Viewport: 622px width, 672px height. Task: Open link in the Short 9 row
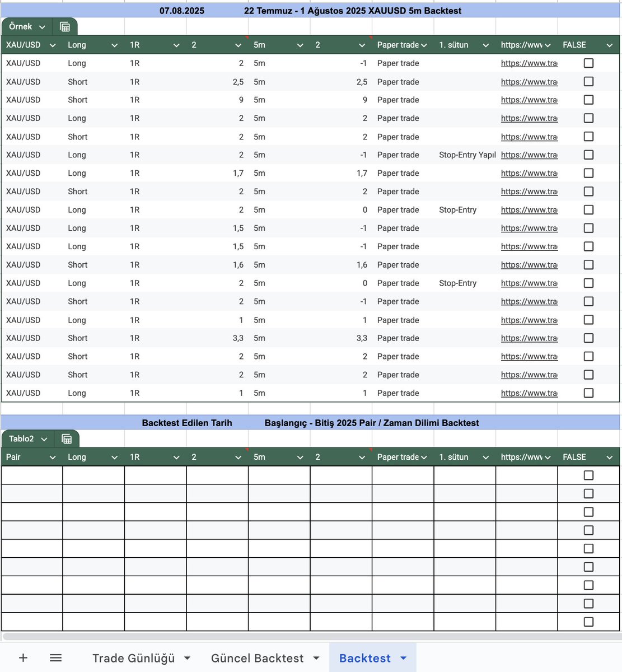(x=529, y=100)
